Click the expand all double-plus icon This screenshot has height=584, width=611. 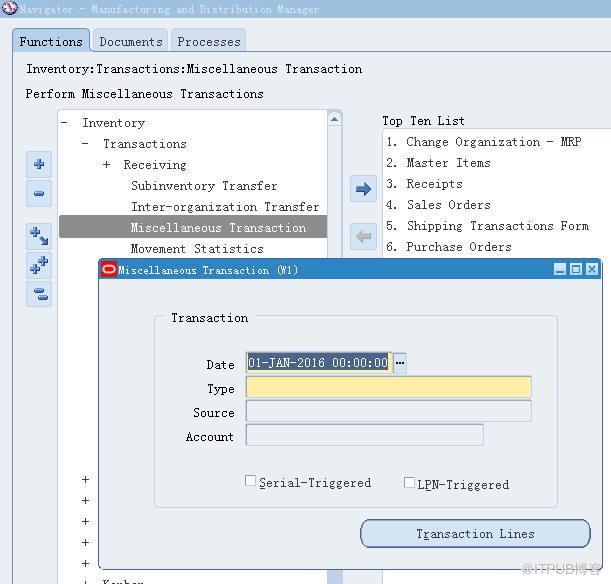tap(39, 265)
